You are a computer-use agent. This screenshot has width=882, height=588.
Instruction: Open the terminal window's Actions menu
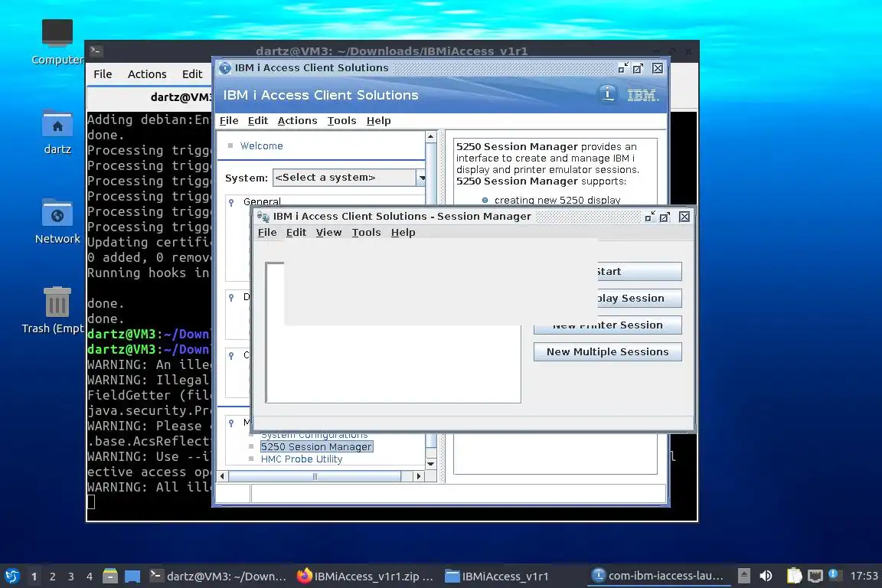147,74
